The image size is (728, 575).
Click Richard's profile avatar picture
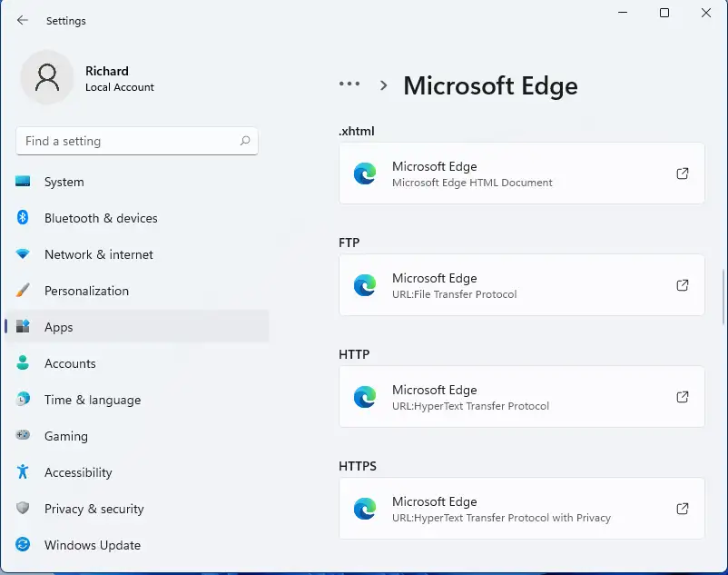tap(47, 77)
